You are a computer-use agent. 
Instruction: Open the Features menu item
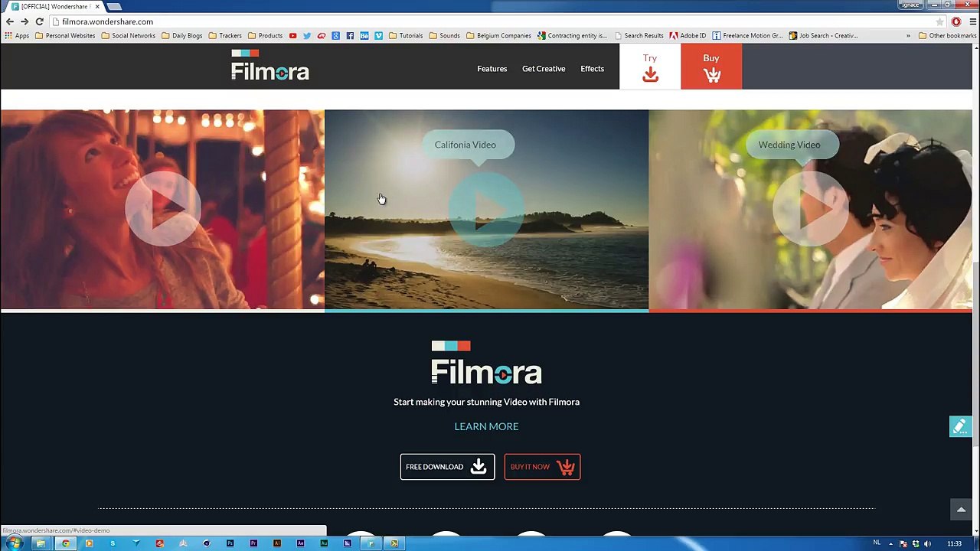(x=492, y=69)
